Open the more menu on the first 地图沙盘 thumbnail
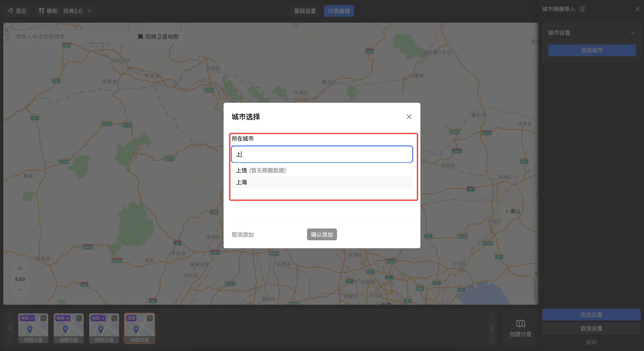 coord(43,318)
